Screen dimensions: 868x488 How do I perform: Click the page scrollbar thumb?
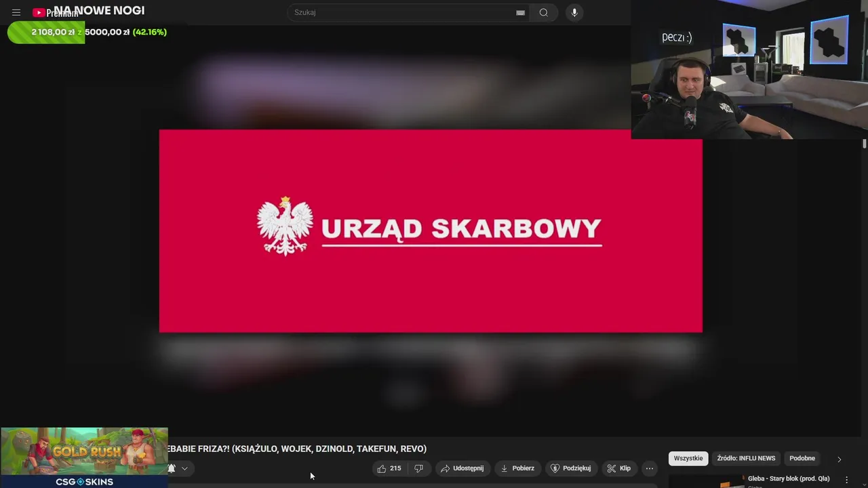coord(864,144)
